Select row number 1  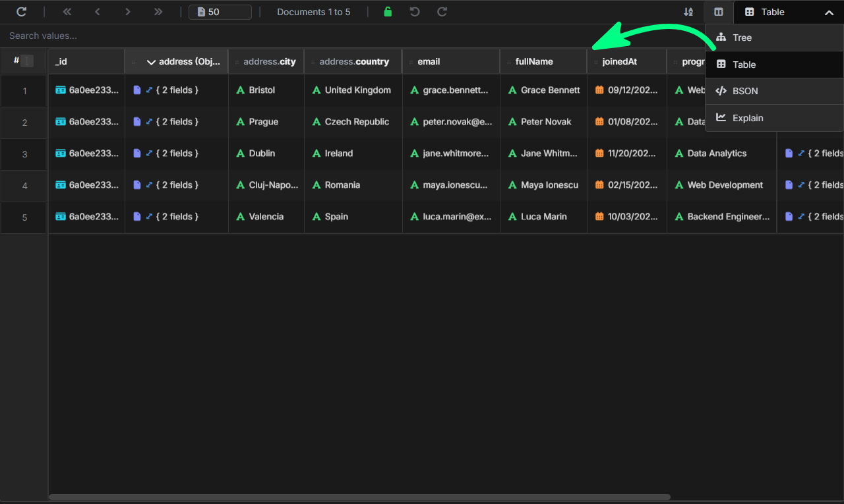(24, 91)
